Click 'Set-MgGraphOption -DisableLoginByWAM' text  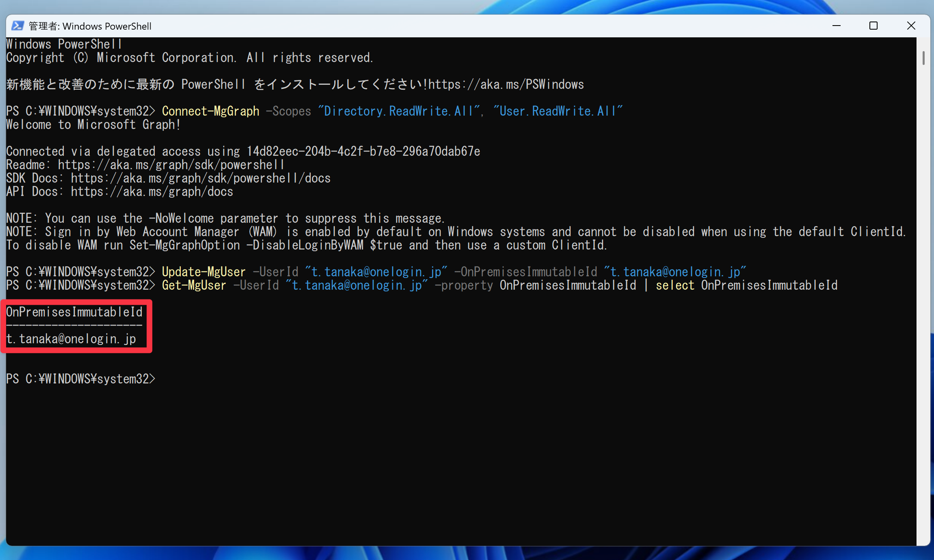[246, 245]
